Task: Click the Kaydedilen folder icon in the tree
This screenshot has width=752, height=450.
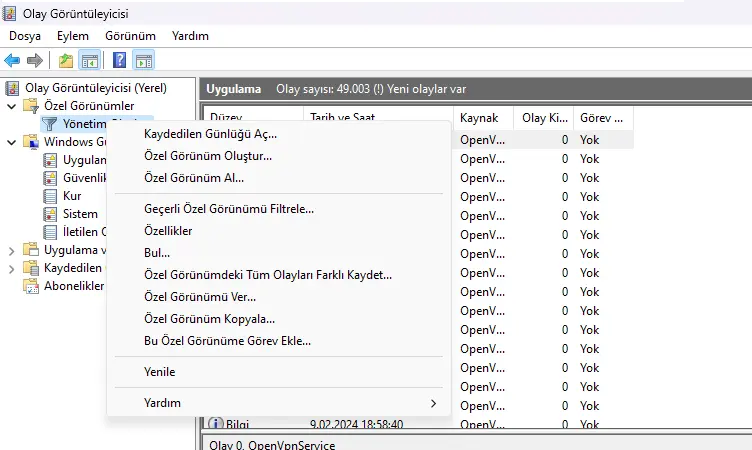Action: (31, 268)
